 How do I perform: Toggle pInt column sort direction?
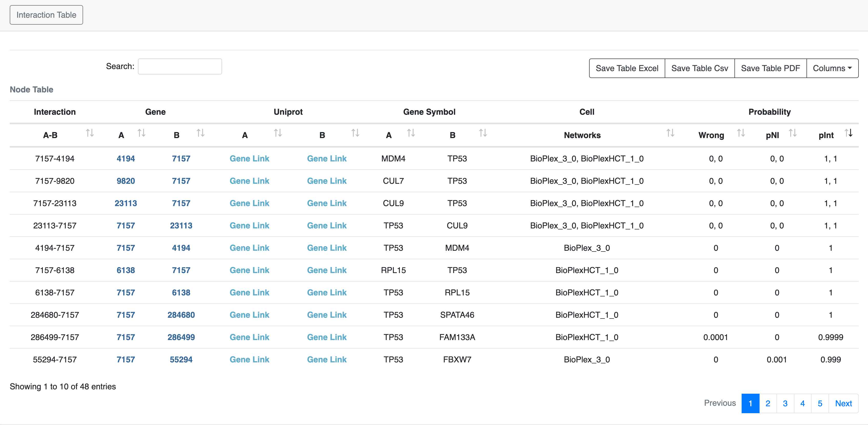[x=849, y=133]
